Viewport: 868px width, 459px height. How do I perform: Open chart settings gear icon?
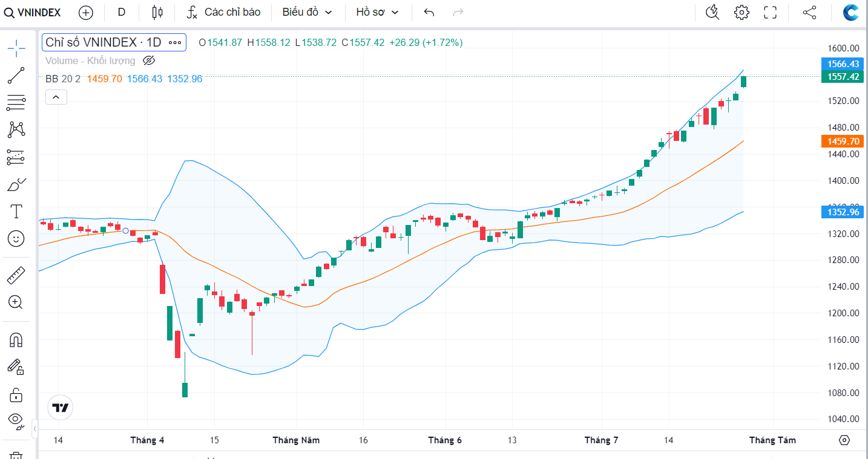pyautogui.click(x=741, y=12)
